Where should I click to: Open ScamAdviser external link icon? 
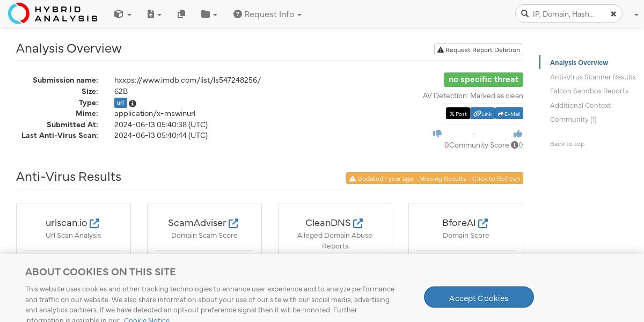pyautogui.click(x=233, y=223)
